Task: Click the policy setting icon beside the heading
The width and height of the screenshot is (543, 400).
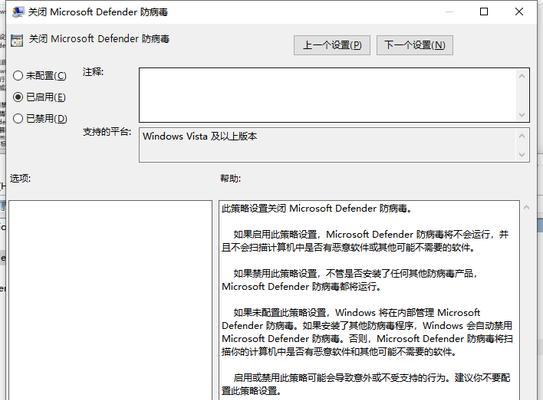Action: point(17,41)
